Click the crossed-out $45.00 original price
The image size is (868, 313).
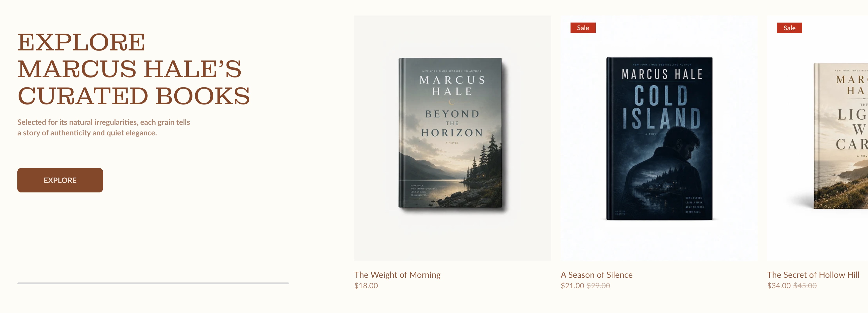point(805,286)
